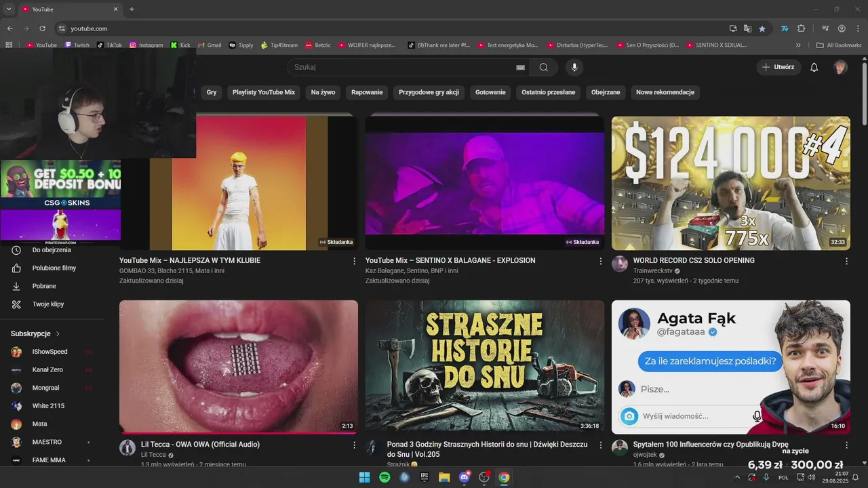Select the Obejrzane chip
868x488 pixels.
point(606,92)
